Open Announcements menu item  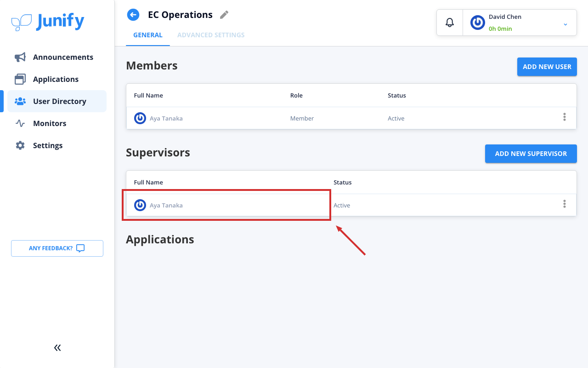pos(57,57)
